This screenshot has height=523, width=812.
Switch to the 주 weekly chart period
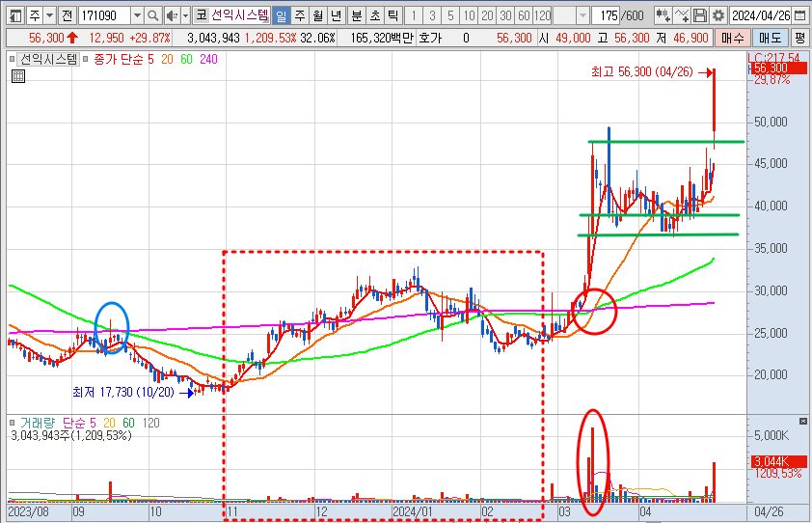300,16
